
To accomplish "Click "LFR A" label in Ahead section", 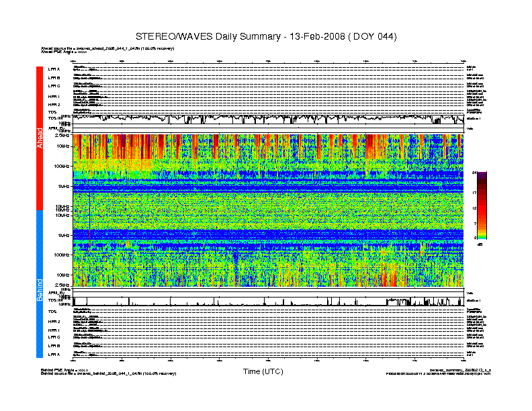I will [x=54, y=69].
